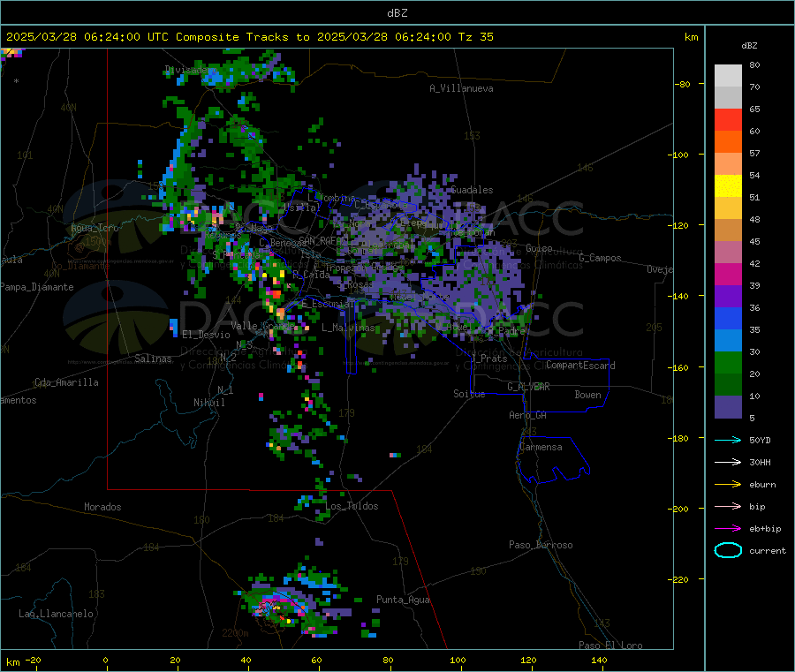Click the cyan 50YD arrow in the legend
The width and height of the screenshot is (795, 672).
click(x=728, y=440)
